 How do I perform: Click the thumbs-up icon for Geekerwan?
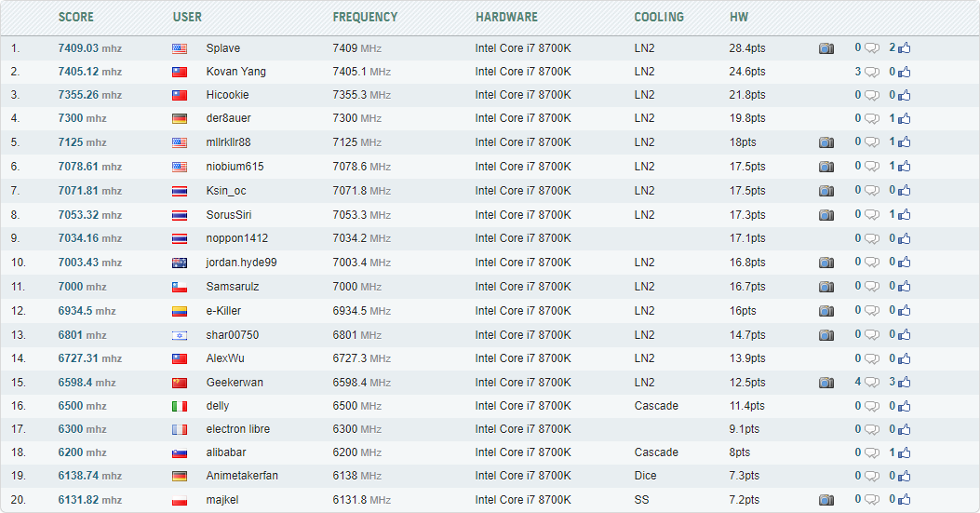[x=905, y=383]
